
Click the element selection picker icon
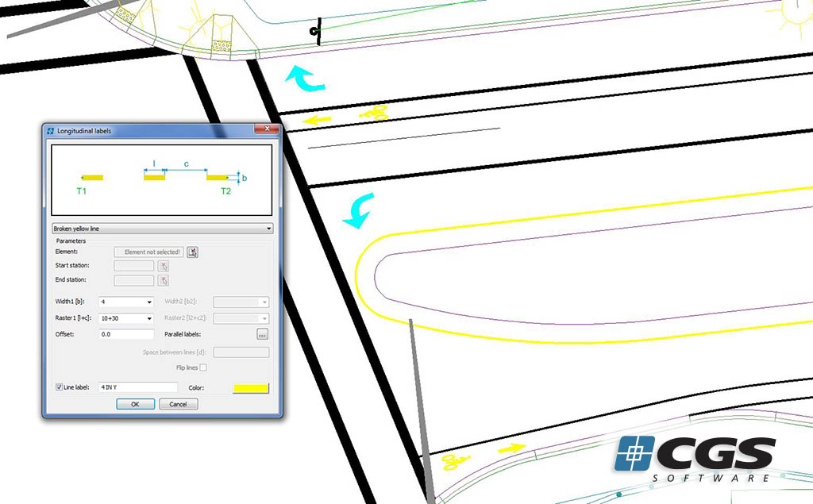(x=192, y=252)
